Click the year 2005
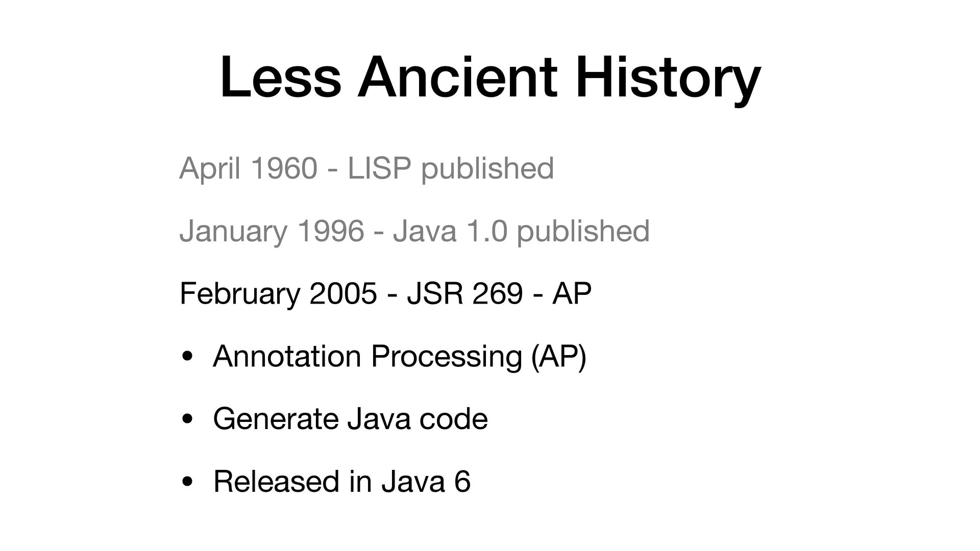 click(x=344, y=294)
